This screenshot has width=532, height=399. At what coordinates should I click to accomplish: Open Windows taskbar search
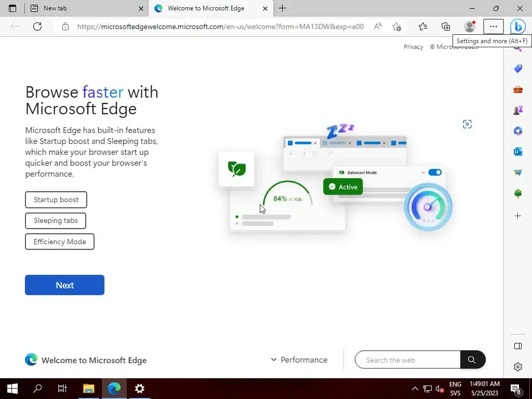point(37,389)
